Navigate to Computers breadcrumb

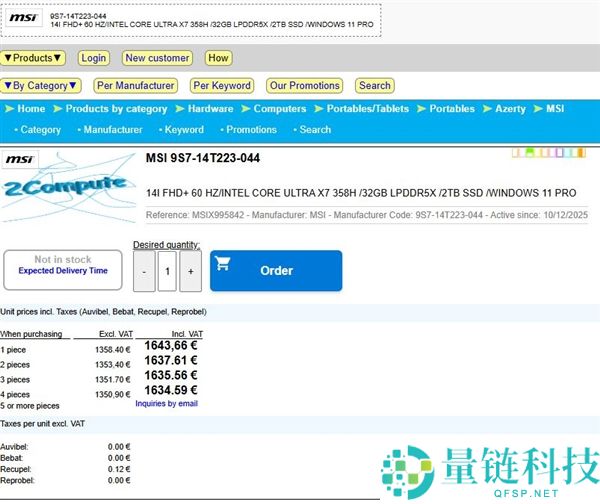pyautogui.click(x=280, y=109)
